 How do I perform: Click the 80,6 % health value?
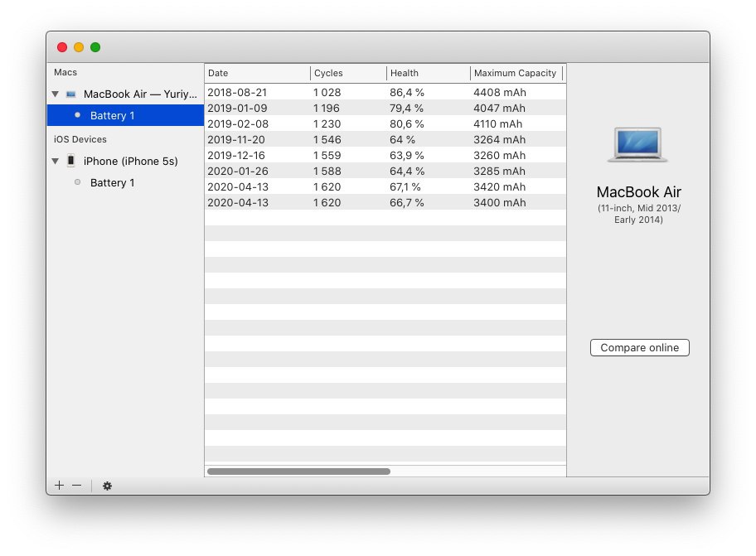click(407, 123)
